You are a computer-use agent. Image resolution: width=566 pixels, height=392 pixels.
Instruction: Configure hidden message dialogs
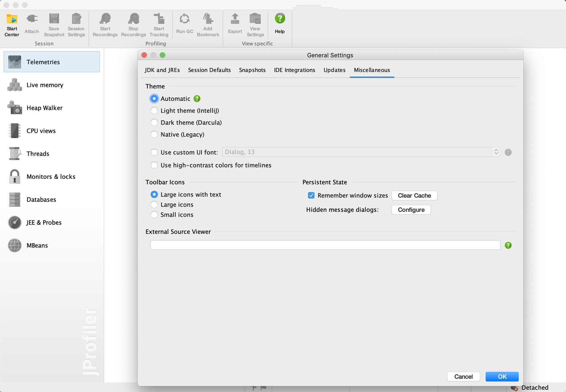tap(411, 209)
